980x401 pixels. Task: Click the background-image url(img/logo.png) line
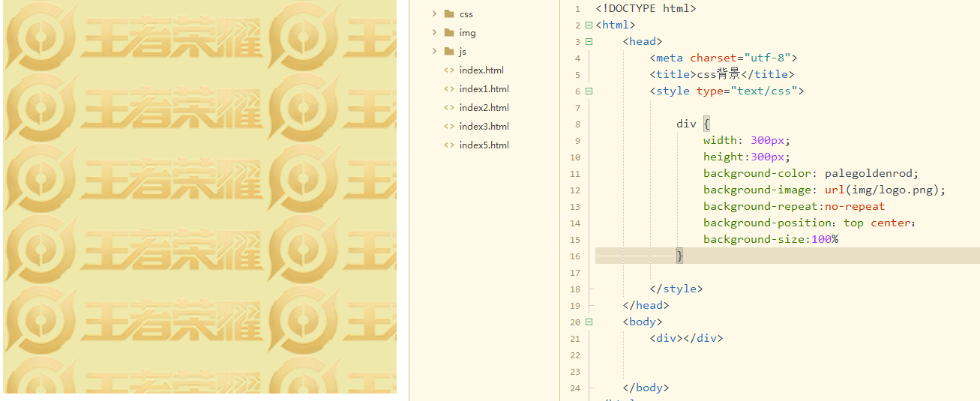(825, 190)
